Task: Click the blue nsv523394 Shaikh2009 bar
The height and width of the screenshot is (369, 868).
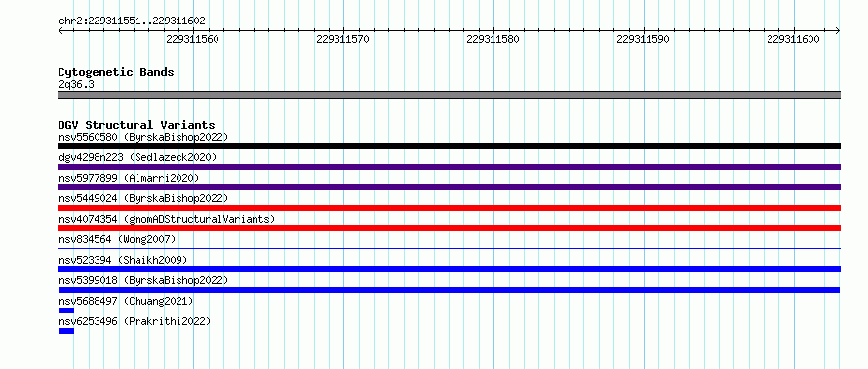Action: (449, 269)
